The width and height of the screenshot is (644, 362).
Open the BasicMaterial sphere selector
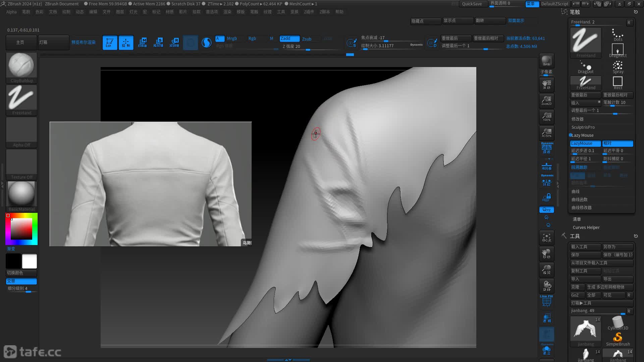(x=21, y=196)
